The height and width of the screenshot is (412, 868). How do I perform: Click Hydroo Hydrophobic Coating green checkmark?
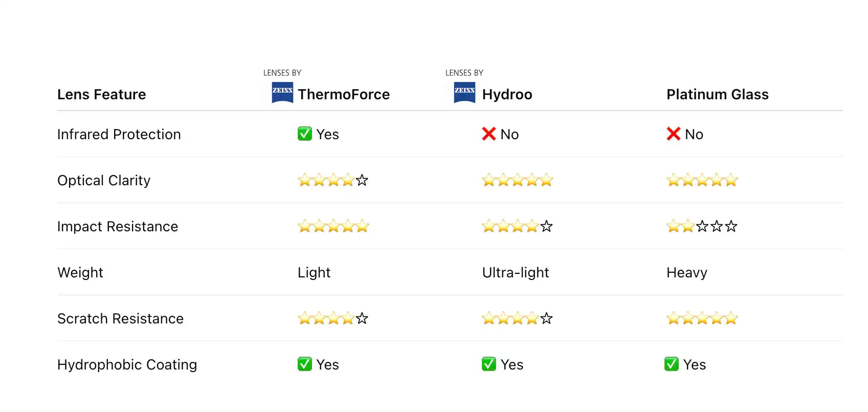tap(489, 364)
